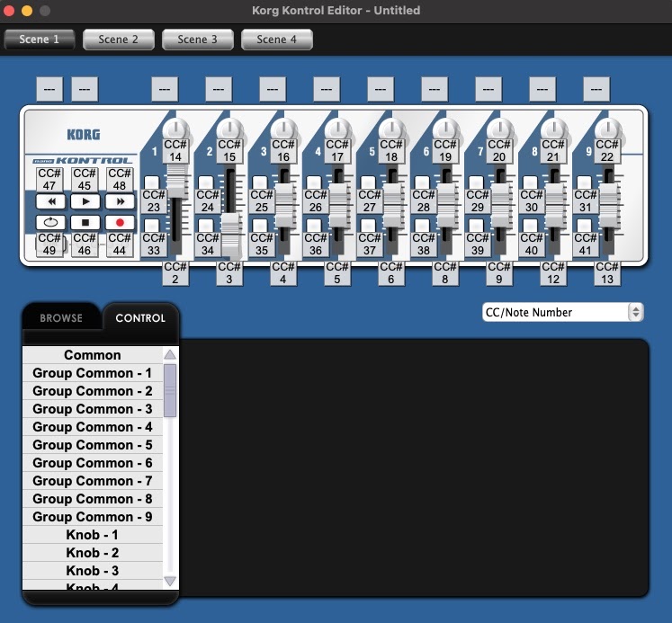Click the fast-forward transport button

(120, 201)
